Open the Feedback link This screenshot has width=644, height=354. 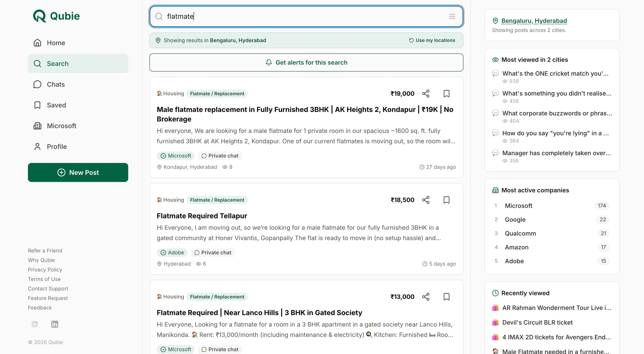[40, 308]
